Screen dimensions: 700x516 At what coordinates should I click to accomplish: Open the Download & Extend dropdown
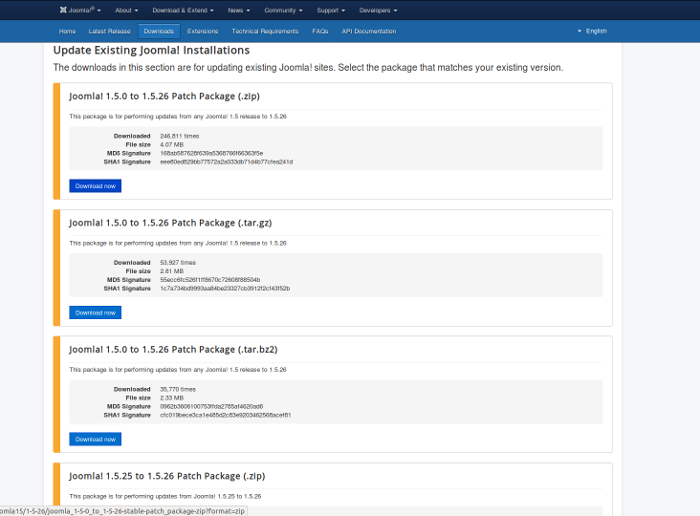[x=183, y=10]
